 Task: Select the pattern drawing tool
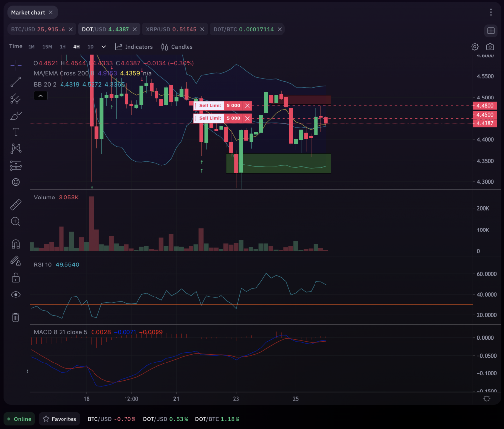click(x=16, y=149)
